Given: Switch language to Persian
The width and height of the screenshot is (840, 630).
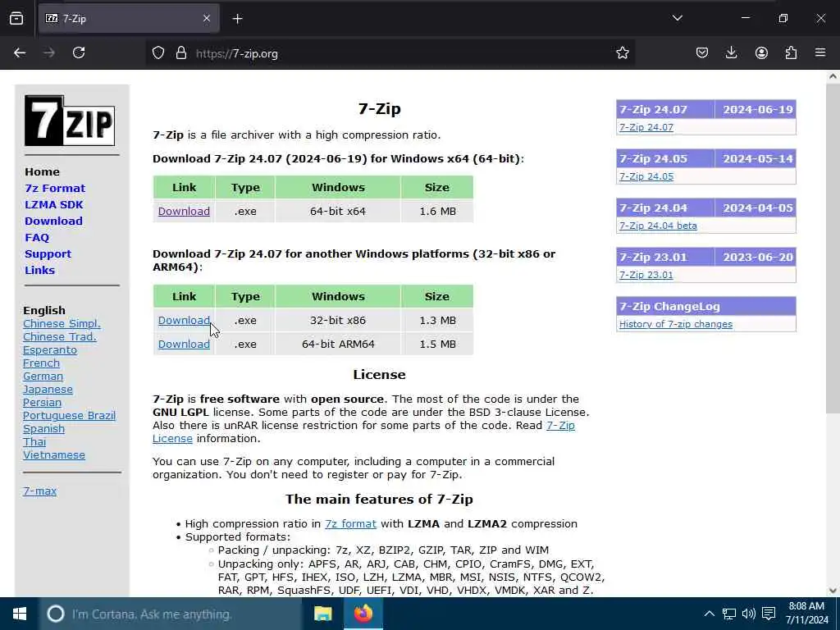Looking at the screenshot, I should [43, 402].
